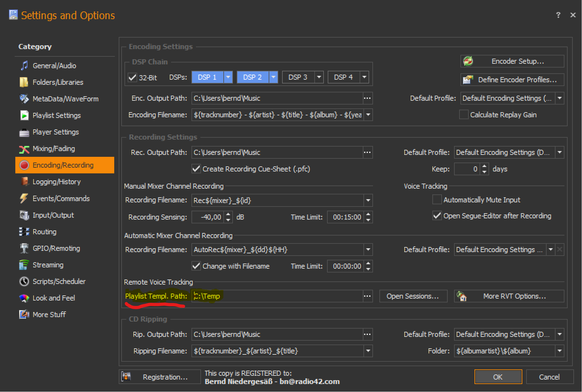This screenshot has height=392, width=582.
Task: Expand the CD Ripping Folder dropdown
Action: click(559, 351)
